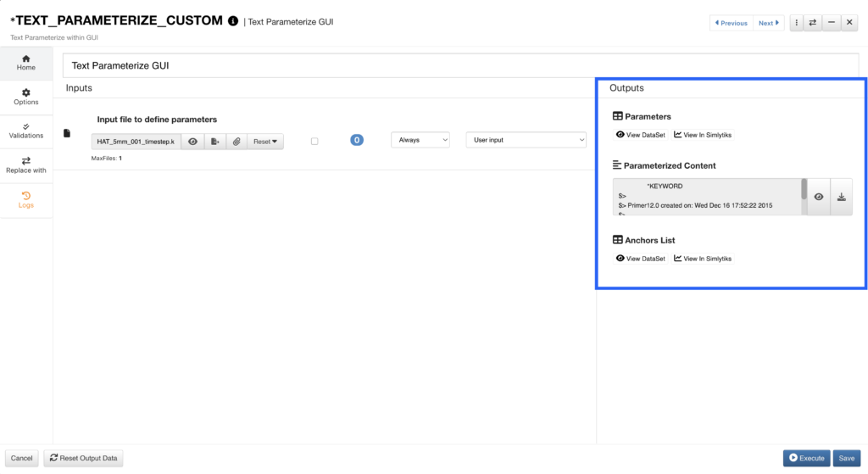This screenshot has height=474, width=868.
Task: Open the Always dropdown
Action: 420,140
